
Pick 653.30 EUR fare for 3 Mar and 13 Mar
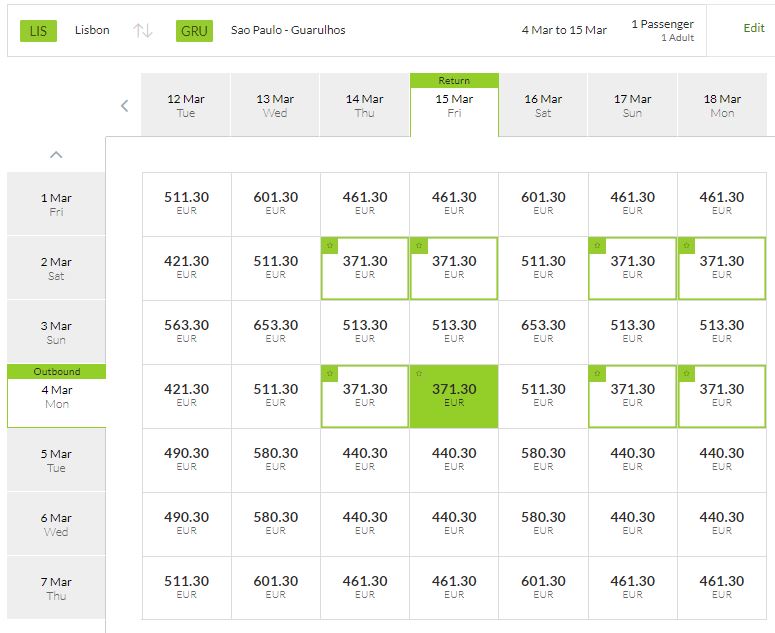(276, 332)
